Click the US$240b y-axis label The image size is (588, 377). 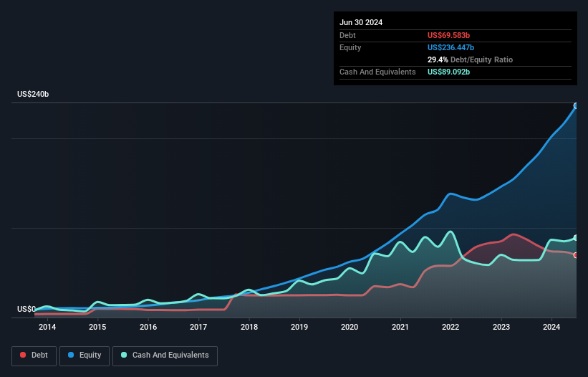pos(33,94)
